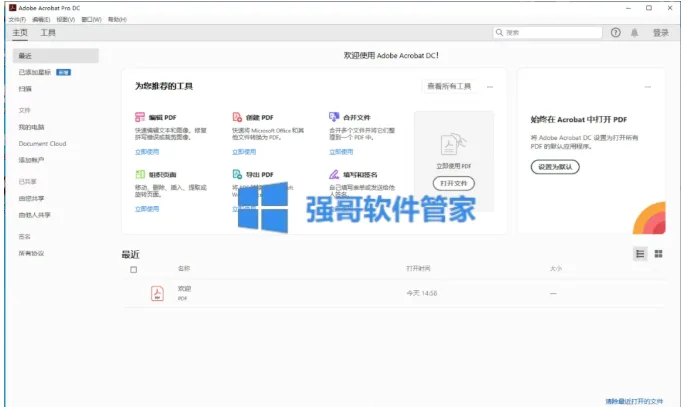Select 所有协议 in the sidebar
Image resolution: width=681 pixels, height=407 pixels.
pyautogui.click(x=31, y=253)
